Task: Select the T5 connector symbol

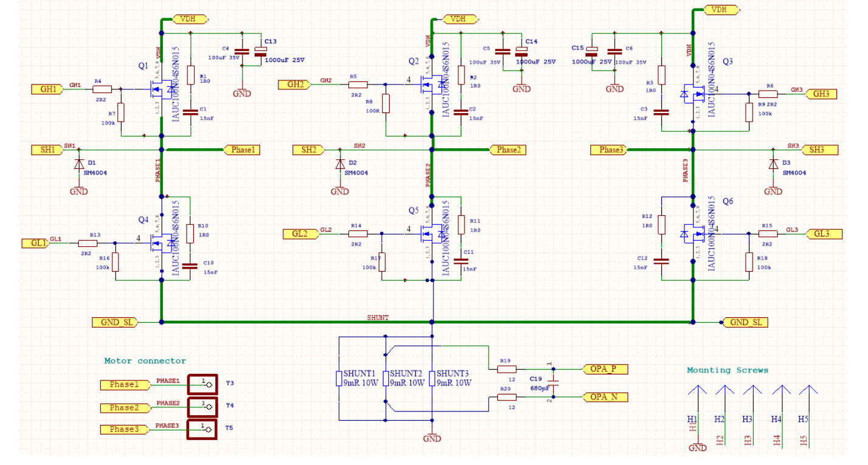Action: [x=202, y=429]
